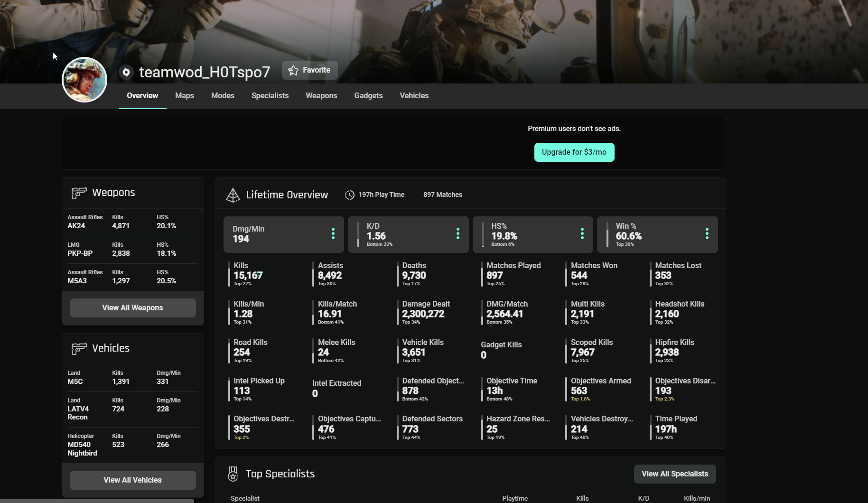
Task: Switch to the Gadgets tab
Action: 368,95
